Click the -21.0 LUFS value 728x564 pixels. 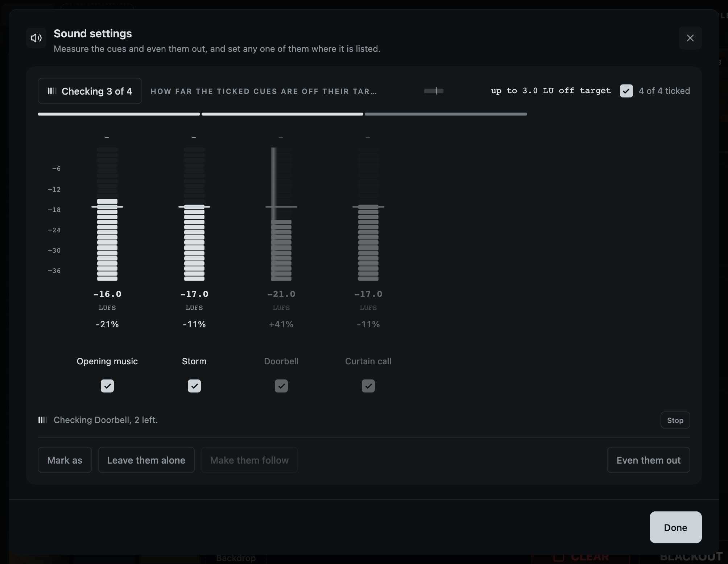[x=281, y=294]
